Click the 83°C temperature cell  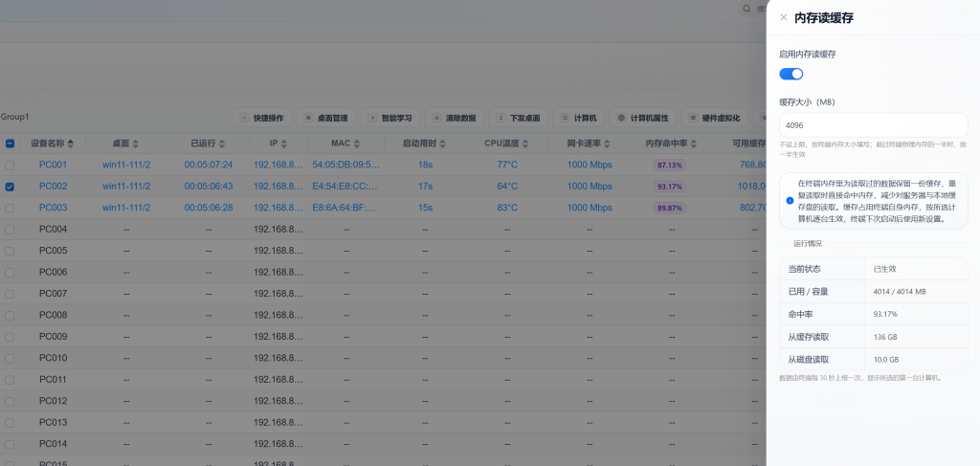tap(507, 208)
